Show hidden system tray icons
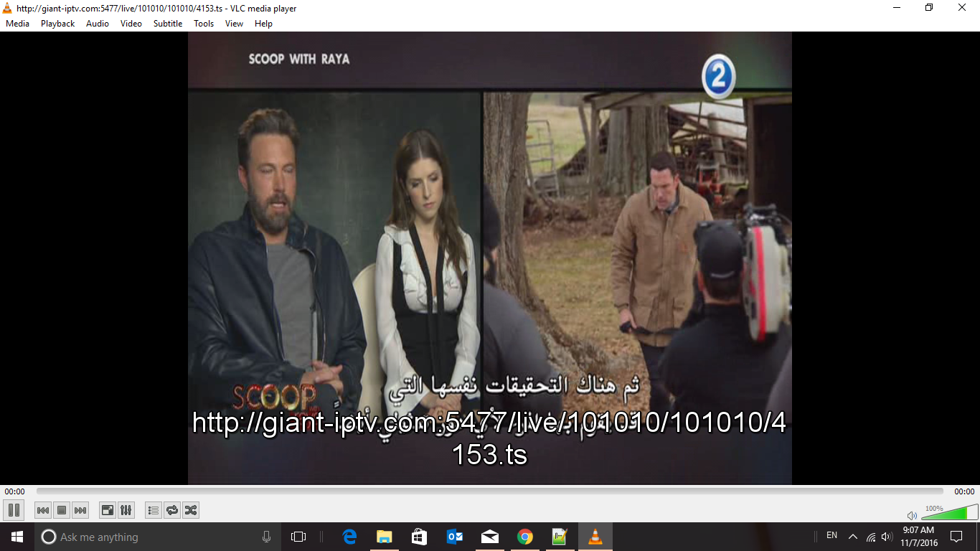Viewport: 980px width, 551px height. click(853, 537)
